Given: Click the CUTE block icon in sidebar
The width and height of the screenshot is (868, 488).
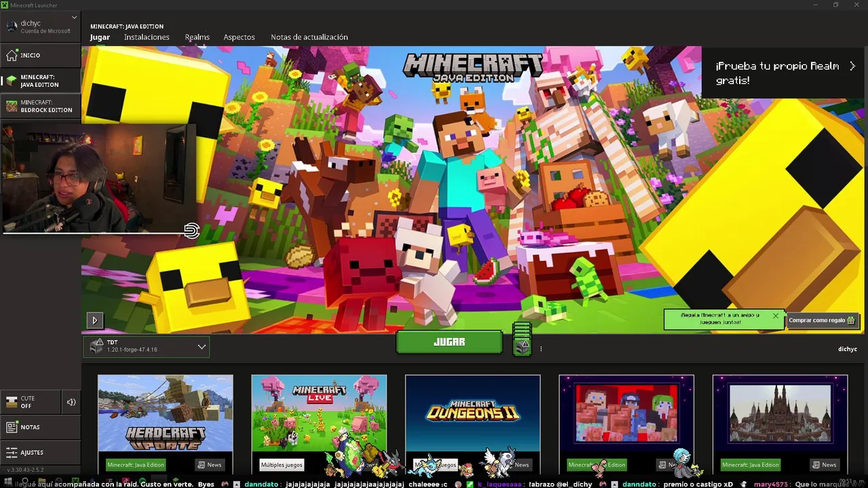Looking at the screenshot, I should 12,402.
